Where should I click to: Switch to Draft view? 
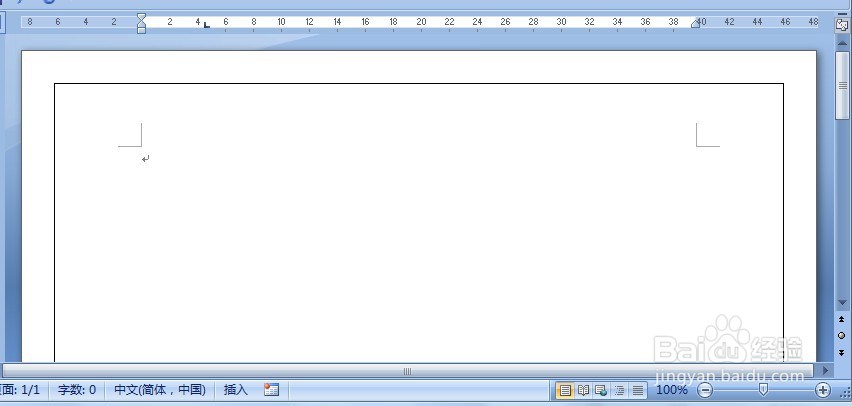click(637, 390)
